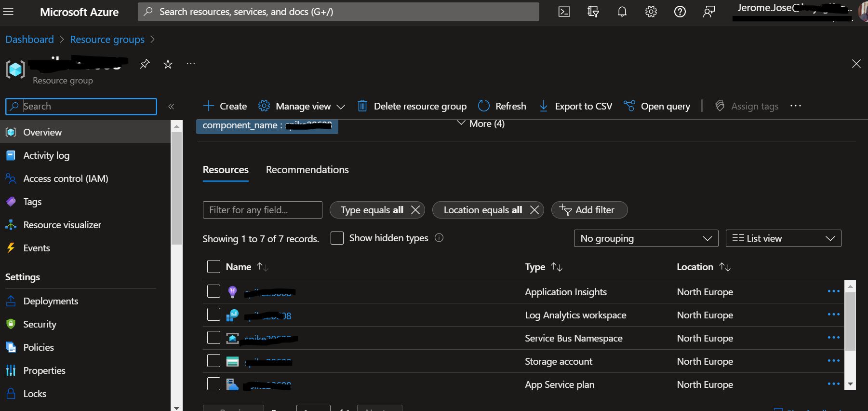Image resolution: width=868 pixels, height=411 pixels.
Task: Open the portal hamburger menu
Action: 8,12
